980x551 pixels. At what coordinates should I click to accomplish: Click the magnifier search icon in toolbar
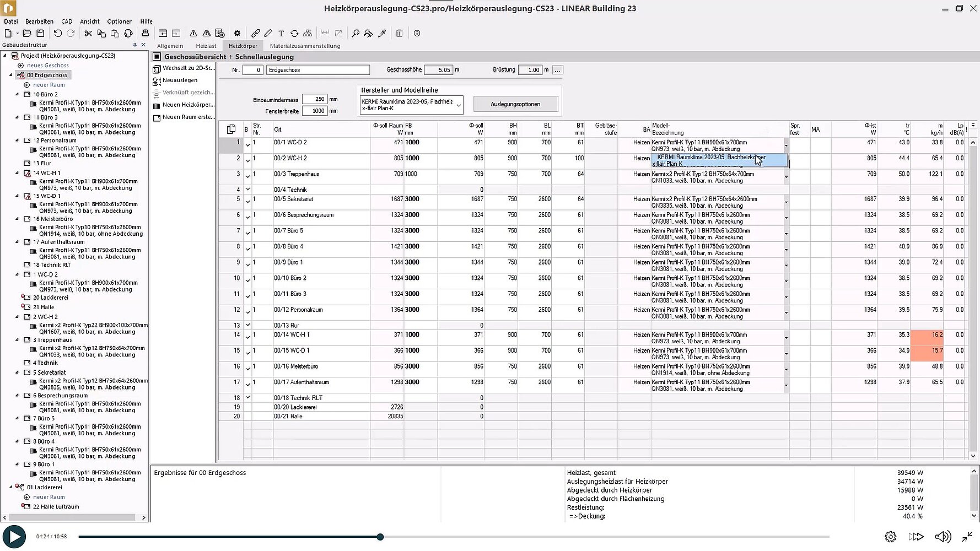click(356, 34)
